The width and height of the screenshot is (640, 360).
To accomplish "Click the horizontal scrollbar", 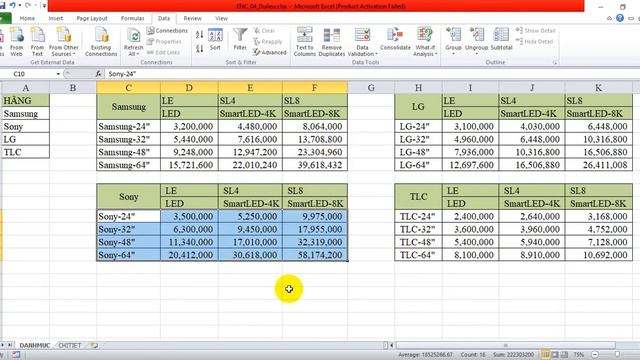I will (505, 345).
